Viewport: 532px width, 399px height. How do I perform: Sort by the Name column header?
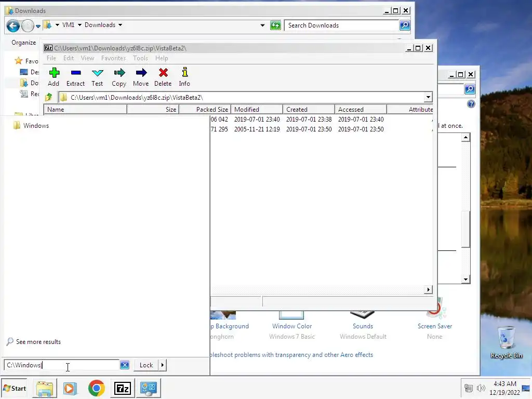point(85,109)
